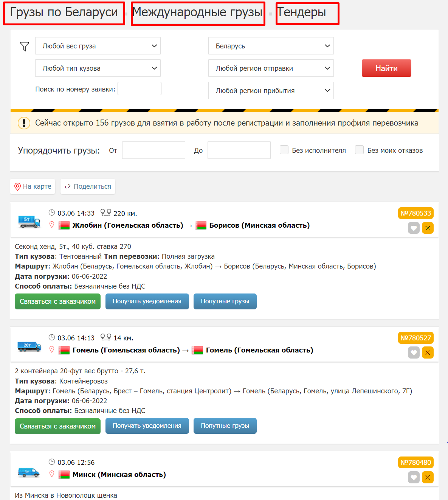Switch to Международные грузы tab
Screen dimensions: 448x500
[x=198, y=13]
